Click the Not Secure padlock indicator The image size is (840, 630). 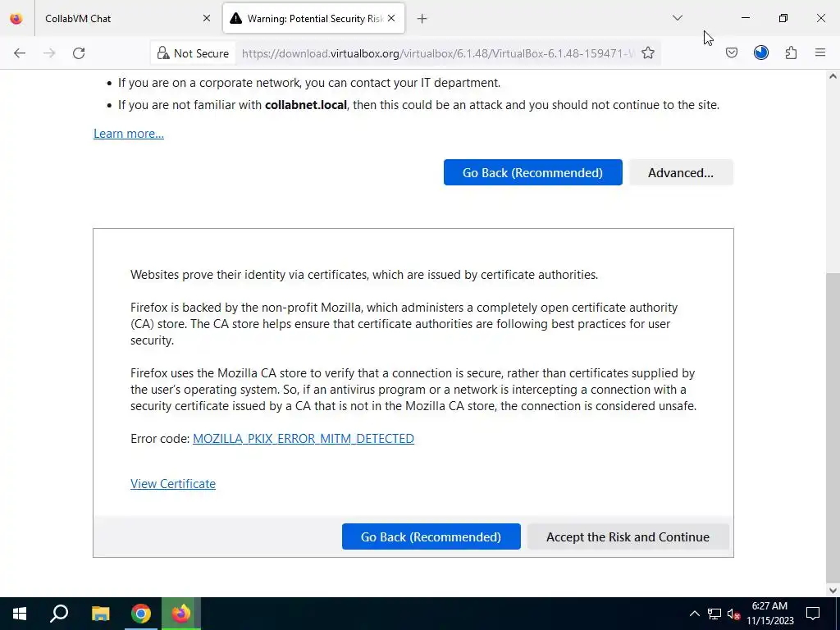click(x=194, y=53)
